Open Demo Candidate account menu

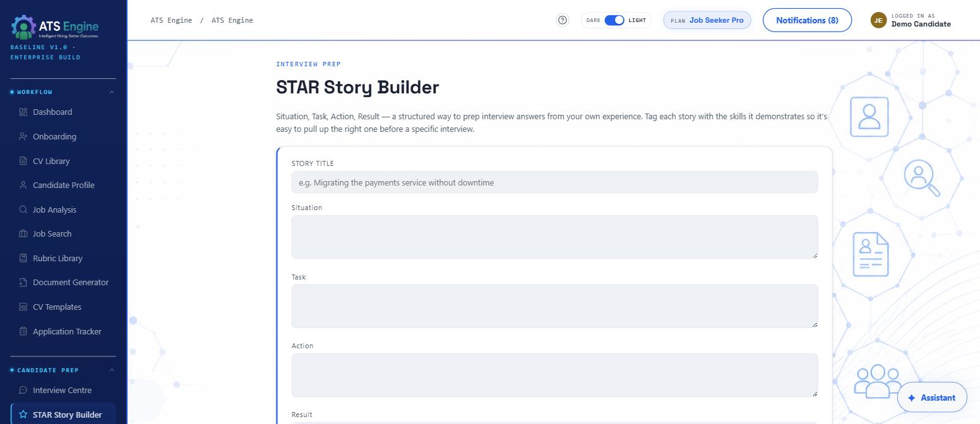pyautogui.click(x=911, y=20)
